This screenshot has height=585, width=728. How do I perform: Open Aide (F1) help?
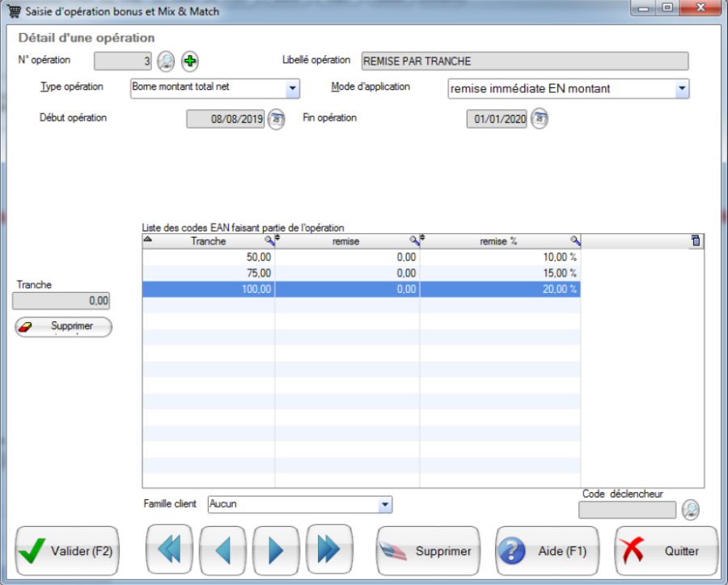point(548,551)
